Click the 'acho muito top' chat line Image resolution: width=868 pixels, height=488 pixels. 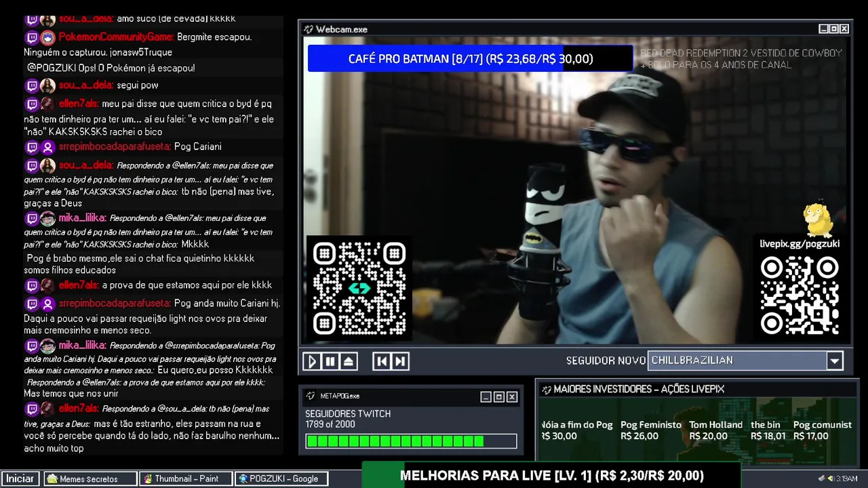[54, 448]
